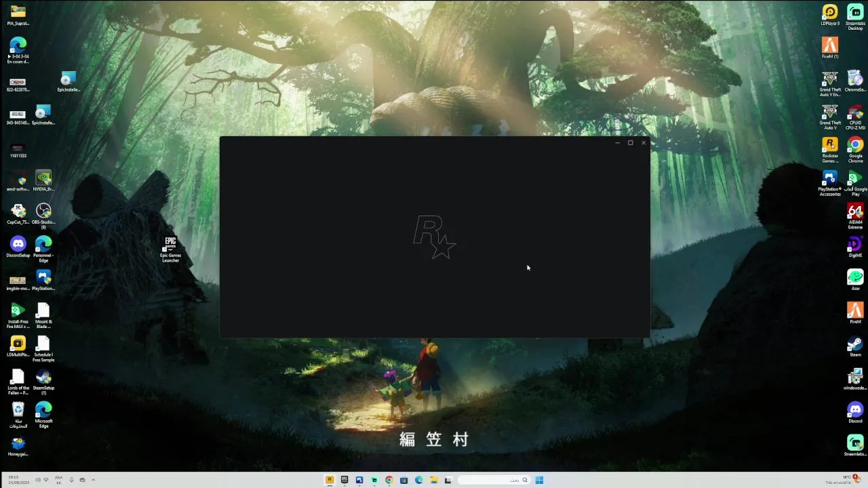868x488 pixels.
Task: Launch DiscordSetup on the desktop
Action: click(18, 247)
